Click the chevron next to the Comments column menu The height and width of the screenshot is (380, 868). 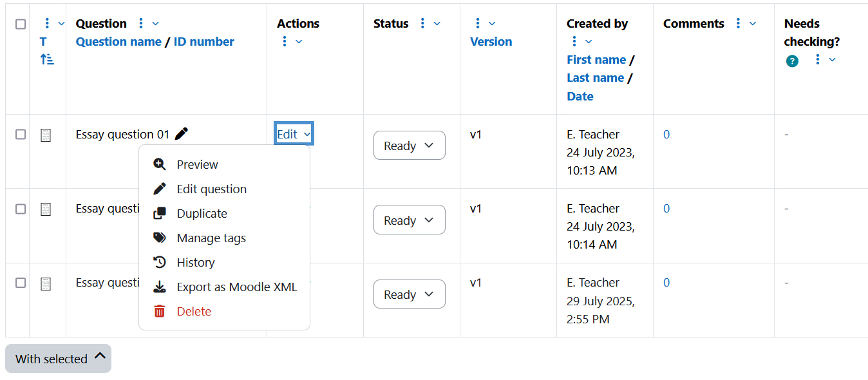click(x=752, y=23)
